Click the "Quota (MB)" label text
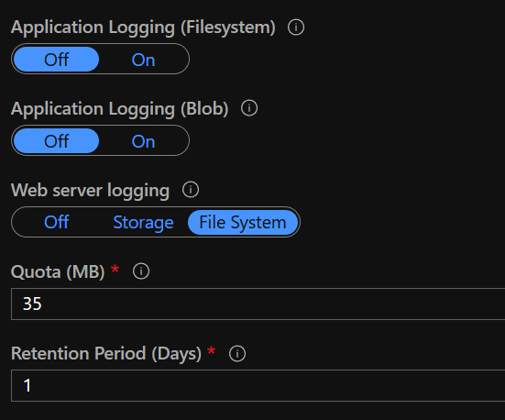Image resolution: width=505 pixels, height=420 pixels. pyautogui.click(x=58, y=271)
